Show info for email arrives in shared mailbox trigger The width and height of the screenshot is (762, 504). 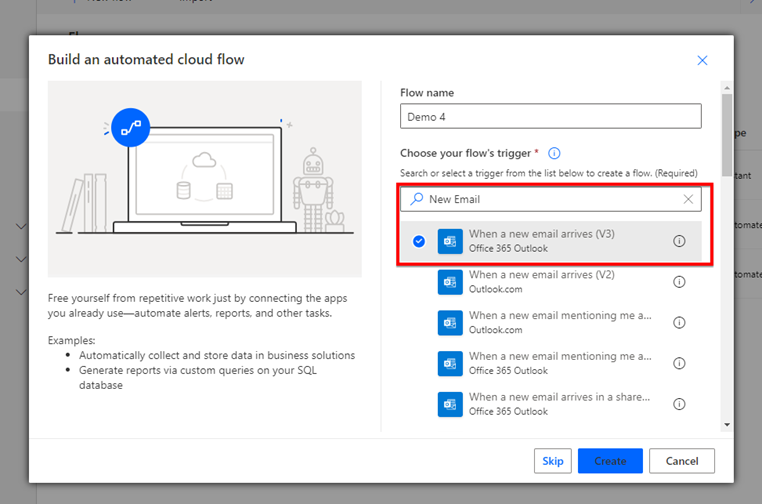[679, 404]
